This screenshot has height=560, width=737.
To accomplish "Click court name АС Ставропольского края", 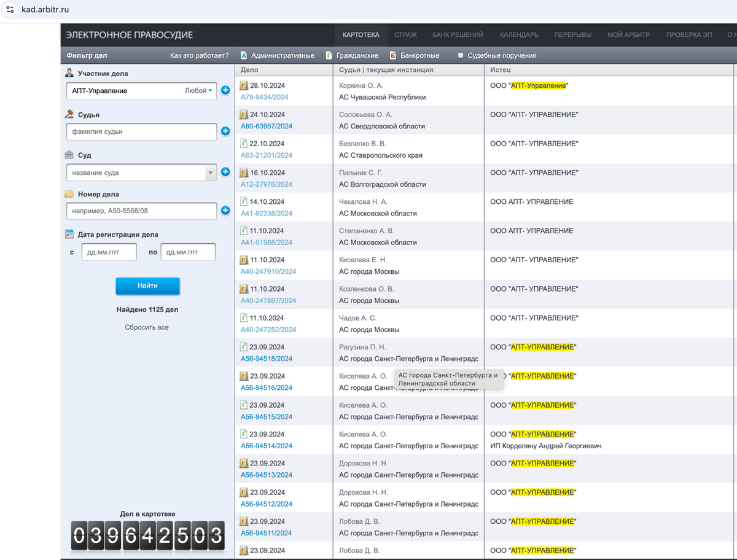I will [381, 155].
